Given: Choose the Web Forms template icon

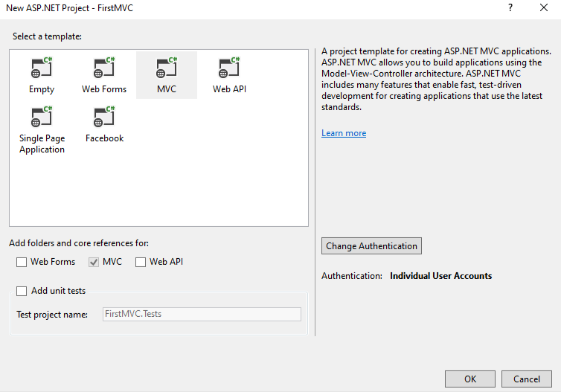Looking at the screenshot, I should point(104,67).
